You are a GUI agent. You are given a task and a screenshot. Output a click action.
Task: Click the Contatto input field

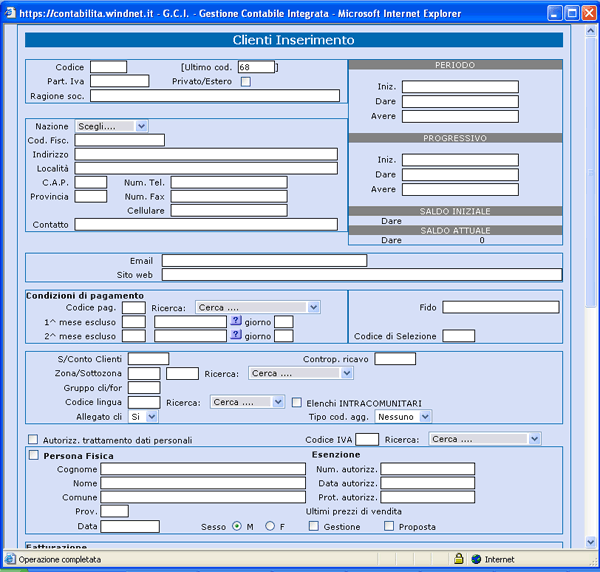coord(206,224)
